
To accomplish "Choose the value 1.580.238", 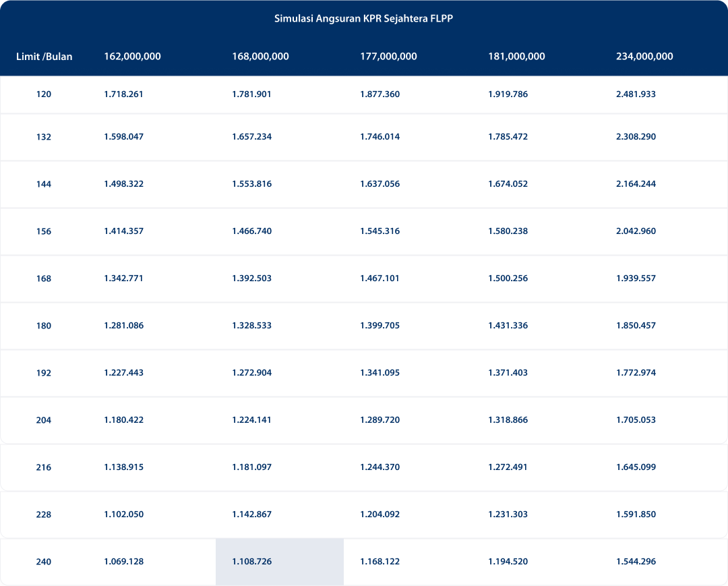I will coord(508,231).
